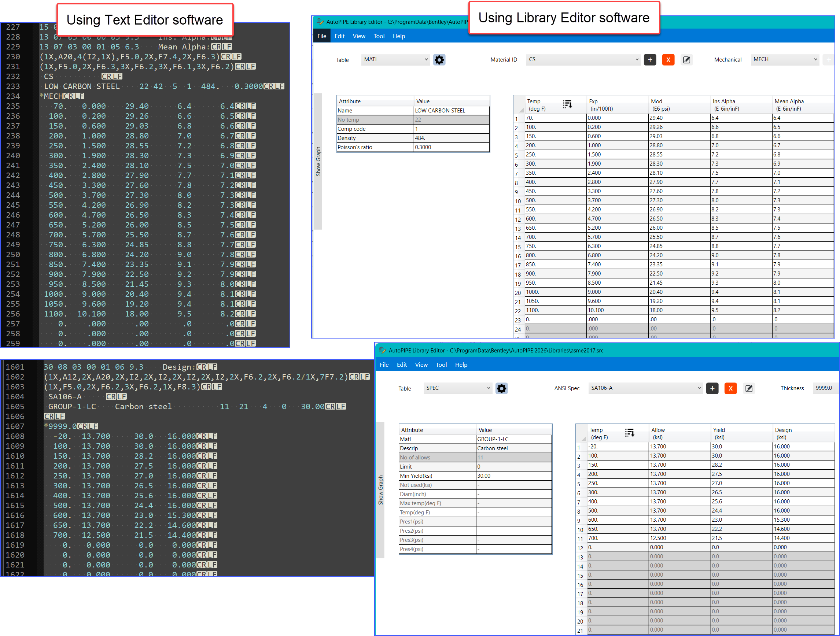Screen dimensions: 840x636
Task: Open Edit menu in asme2017.src window
Action: click(x=402, y=365)
